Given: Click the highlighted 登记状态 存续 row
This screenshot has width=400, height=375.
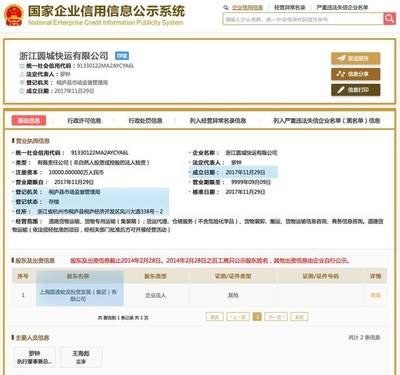Looking at the screenshot, I should (91, 202).
